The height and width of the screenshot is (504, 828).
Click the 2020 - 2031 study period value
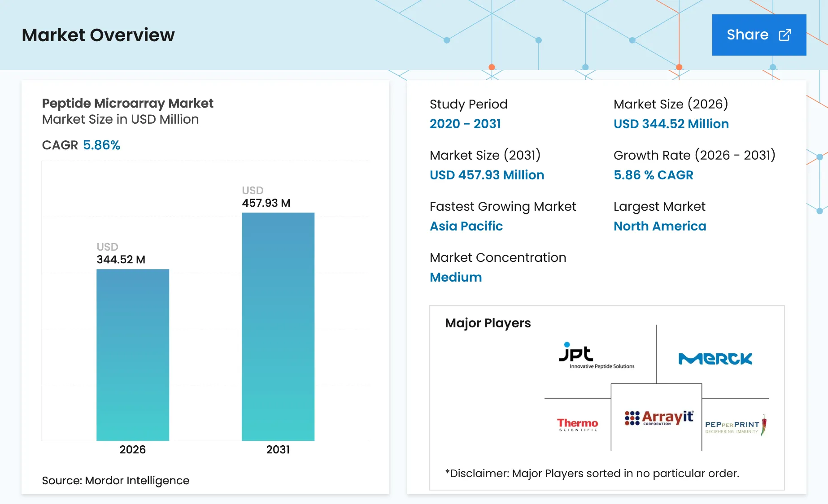tap(465, 124)
